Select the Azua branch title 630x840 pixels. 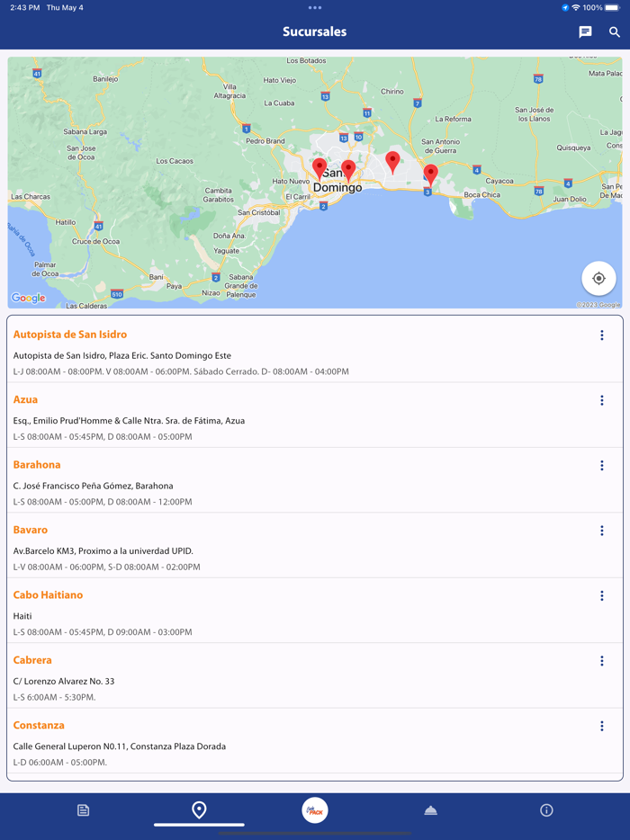25,399
